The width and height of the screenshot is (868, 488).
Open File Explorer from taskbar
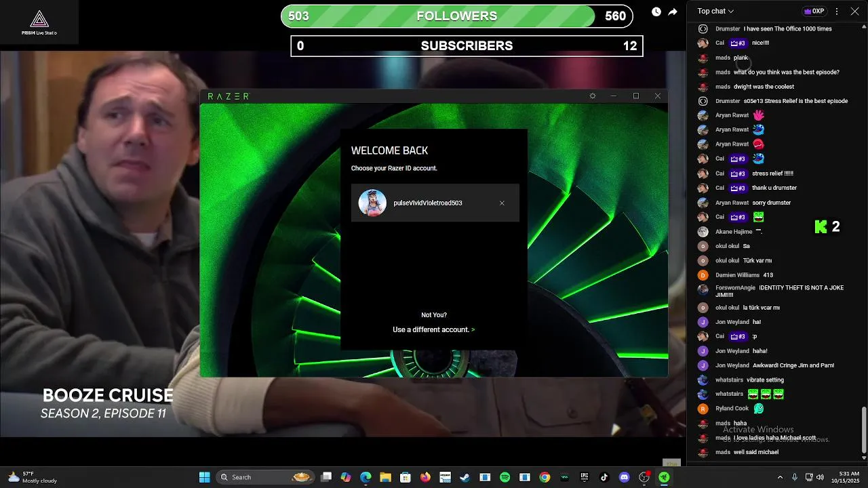coord(385,477)
